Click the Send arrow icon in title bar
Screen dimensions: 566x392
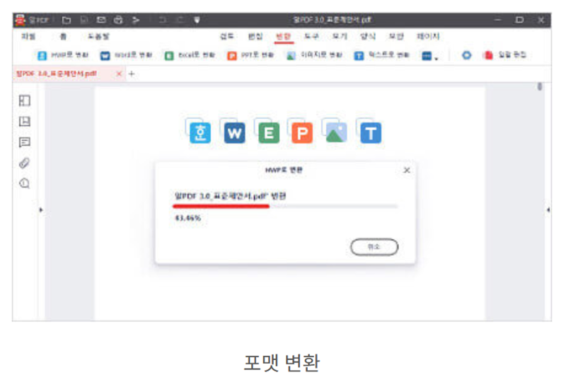136,20
